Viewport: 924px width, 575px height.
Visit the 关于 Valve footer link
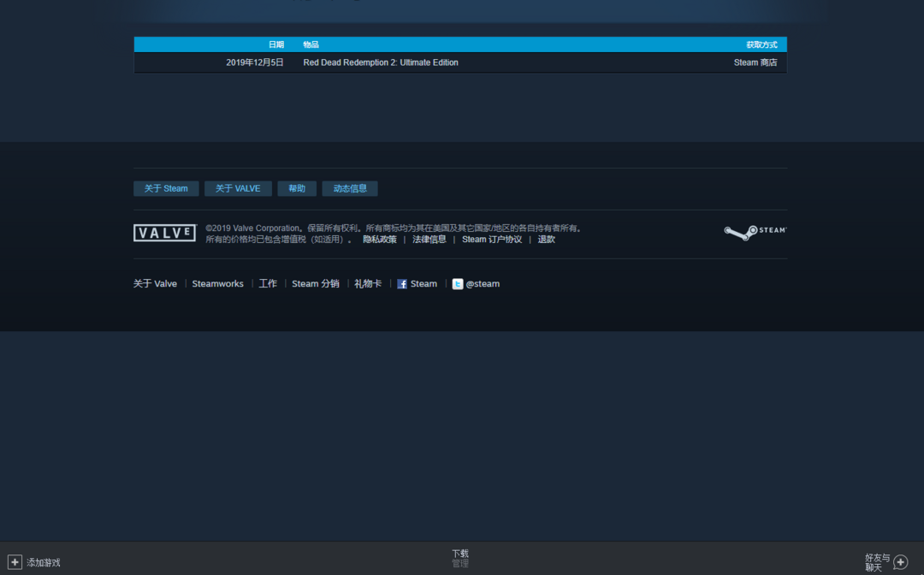(x=155, y=284)
